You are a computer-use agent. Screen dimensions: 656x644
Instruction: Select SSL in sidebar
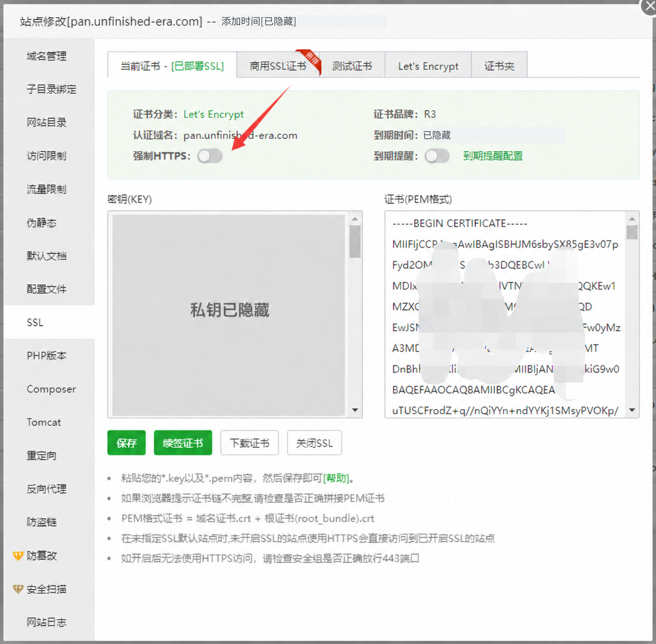(x=49, y=322)
